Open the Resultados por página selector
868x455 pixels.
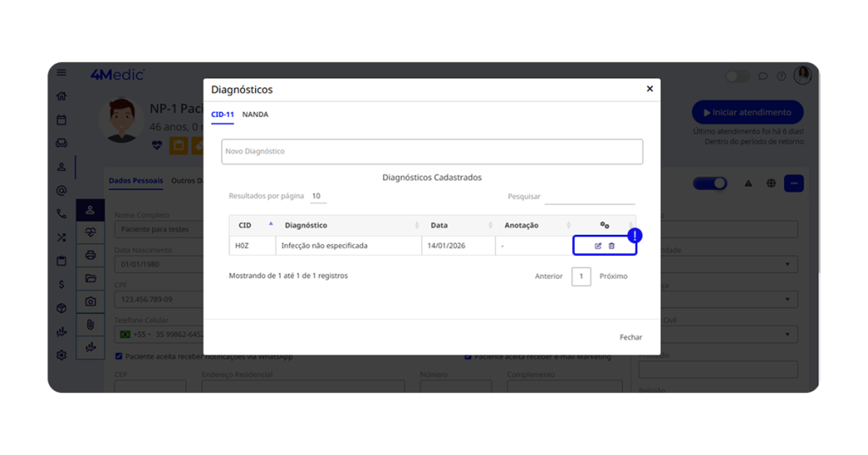click(x=316, y=197)
